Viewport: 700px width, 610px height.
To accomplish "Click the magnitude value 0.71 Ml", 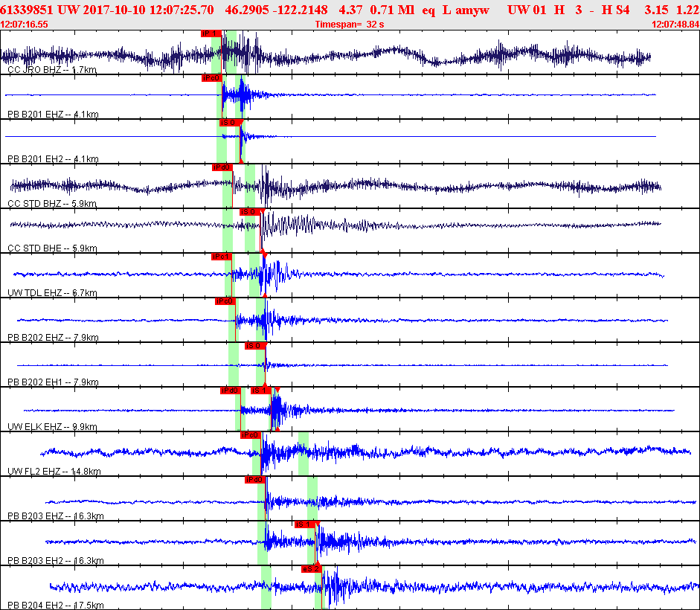I will [x=392, y=10].
